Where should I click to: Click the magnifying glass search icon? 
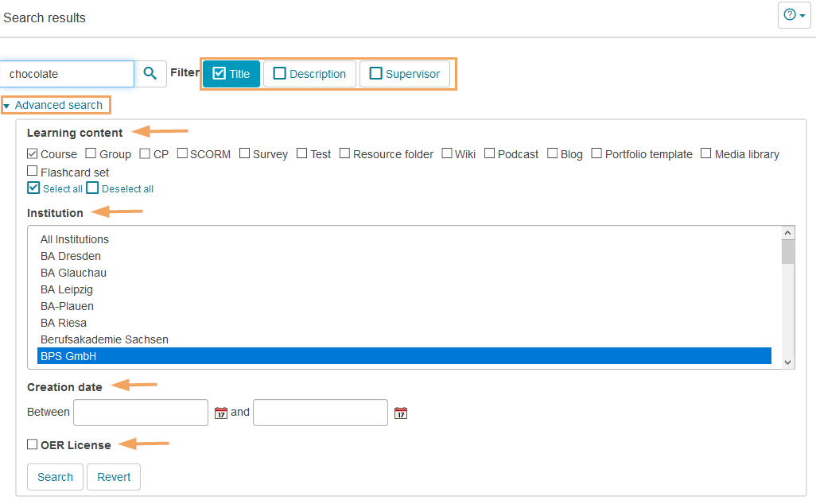[150, 74]
